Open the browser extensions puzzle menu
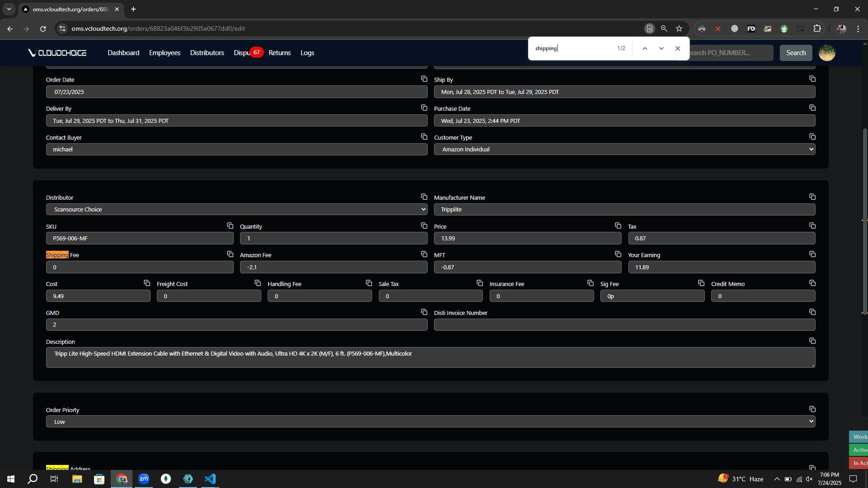Viewport: 868px width, 488px height. 817,28
